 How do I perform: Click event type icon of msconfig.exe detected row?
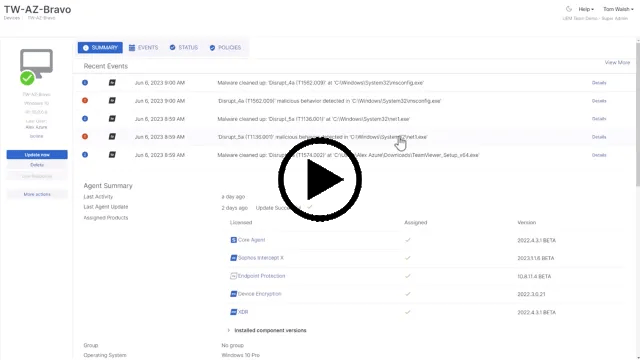point(112,100)
